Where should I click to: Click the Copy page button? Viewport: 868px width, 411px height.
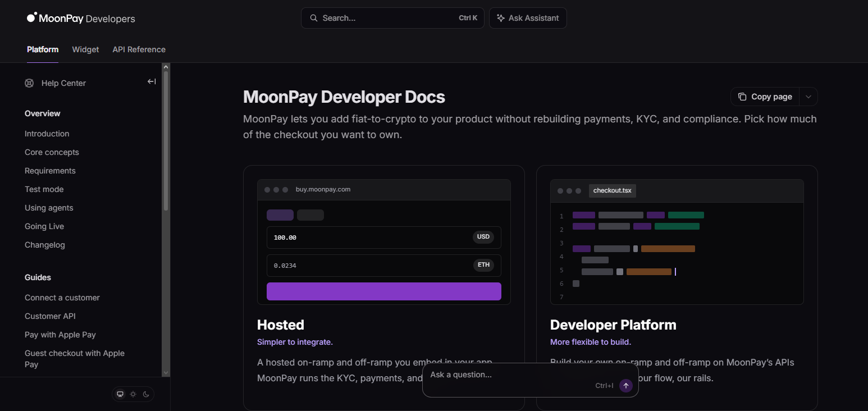(765, 97)
